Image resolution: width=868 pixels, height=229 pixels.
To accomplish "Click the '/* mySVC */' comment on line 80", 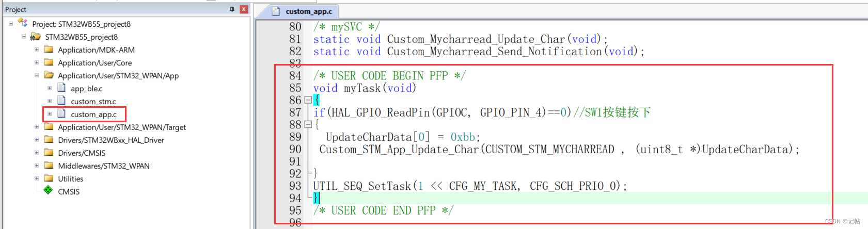I will (346, 27).
